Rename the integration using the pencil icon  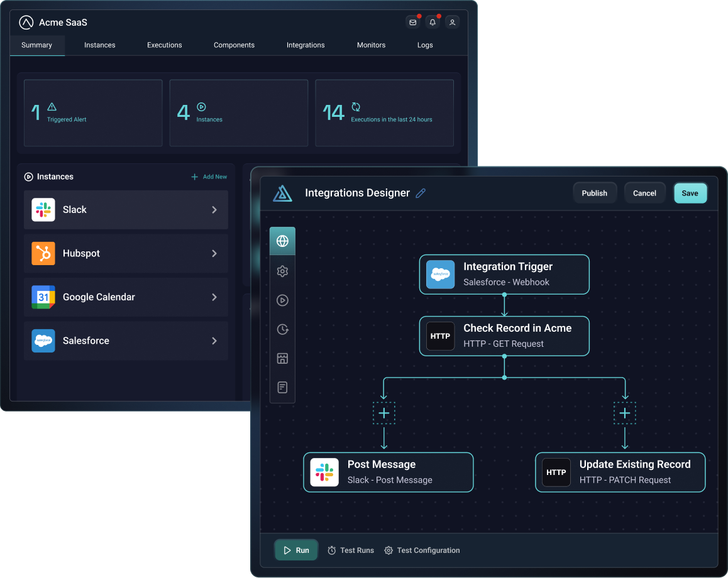point(420,193)
